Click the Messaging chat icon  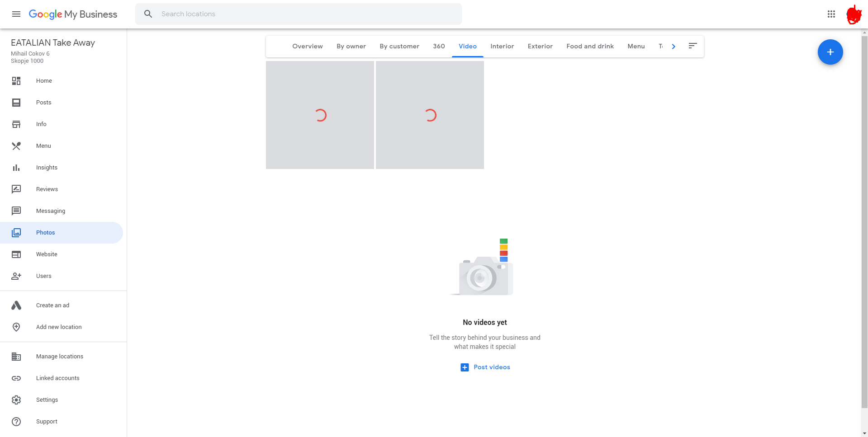(x=16, y=211)
